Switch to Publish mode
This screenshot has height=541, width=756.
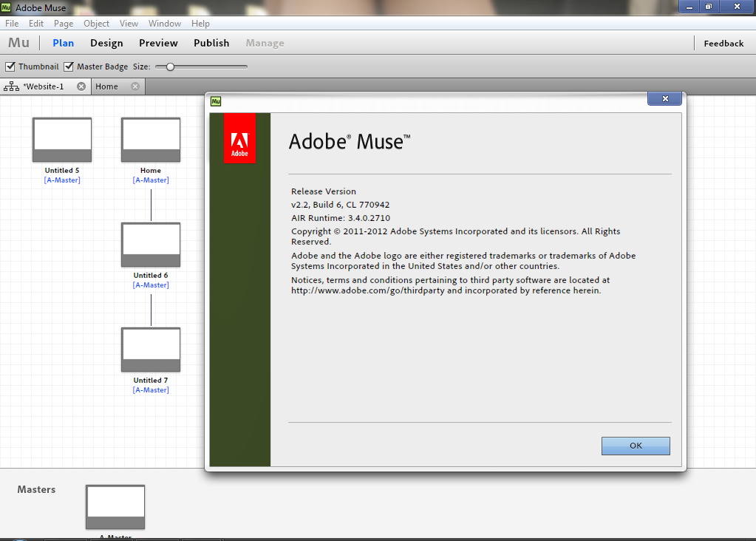point(211,43)
